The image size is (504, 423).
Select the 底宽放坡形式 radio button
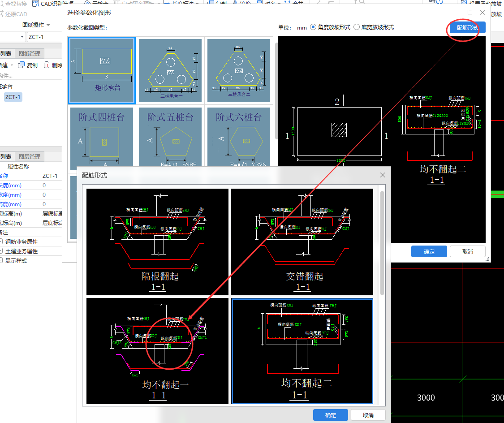(357, 27)
